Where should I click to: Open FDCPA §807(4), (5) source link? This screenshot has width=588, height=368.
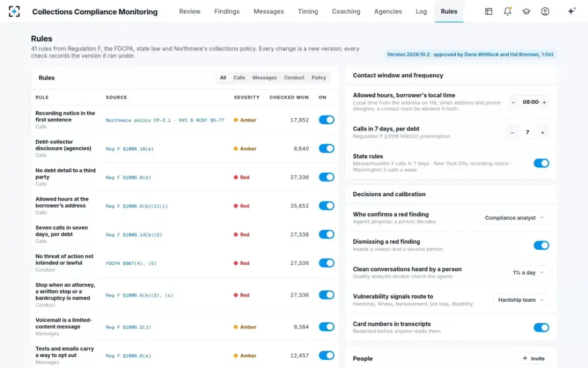[x=131, y=263]
